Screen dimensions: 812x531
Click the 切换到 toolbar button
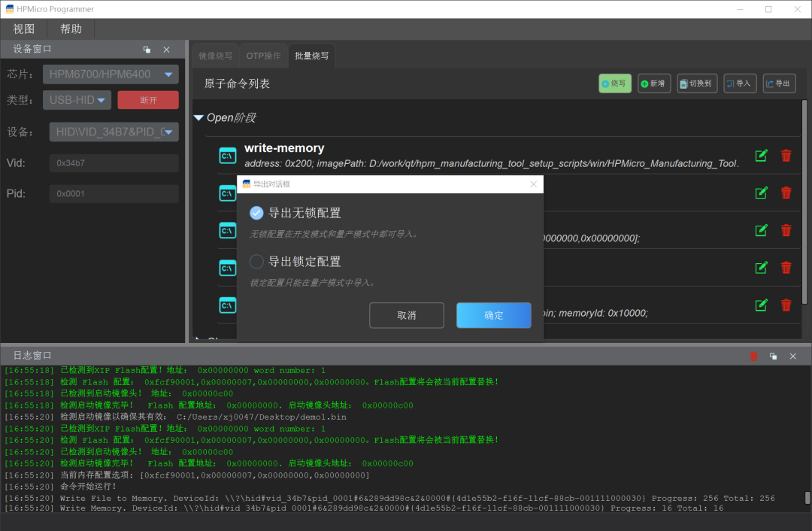(x=696, y=83)
